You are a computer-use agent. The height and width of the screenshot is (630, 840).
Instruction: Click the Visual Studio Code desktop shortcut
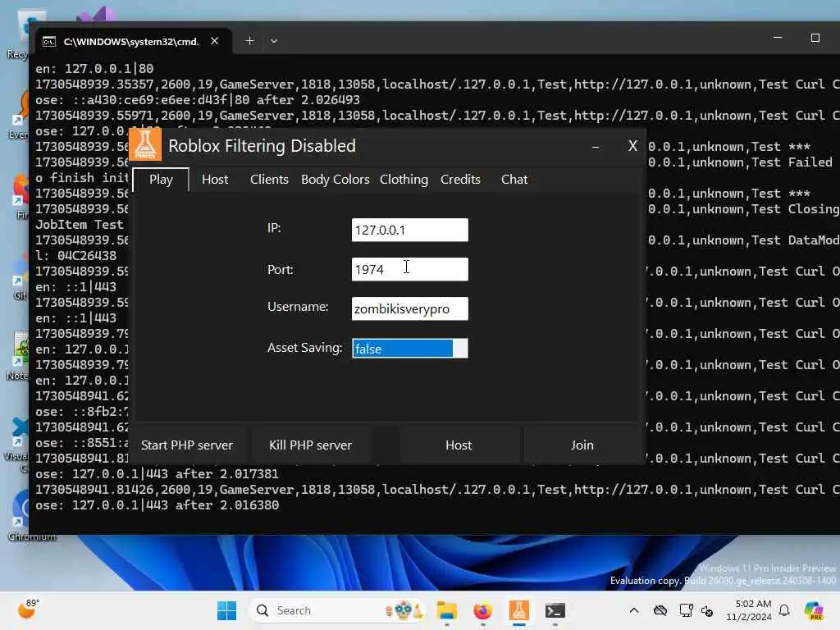pos(17,445)
